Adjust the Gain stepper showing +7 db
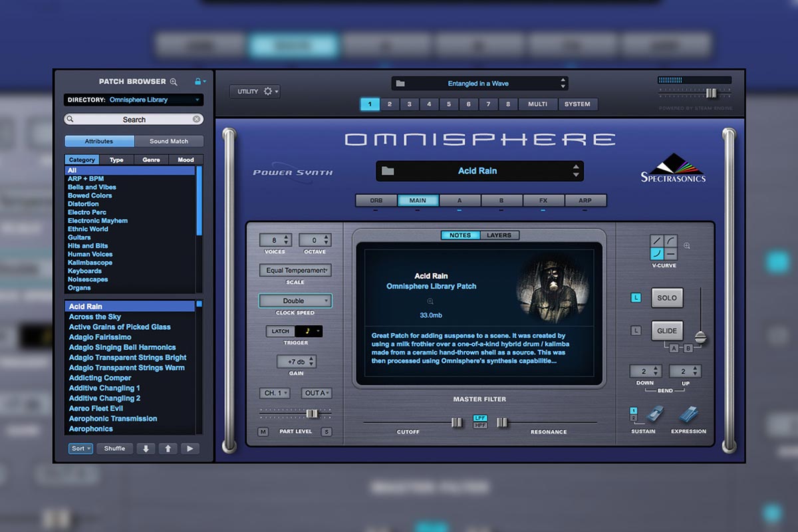Viewport: 798px width, 532px height. (x=296, y=362)
